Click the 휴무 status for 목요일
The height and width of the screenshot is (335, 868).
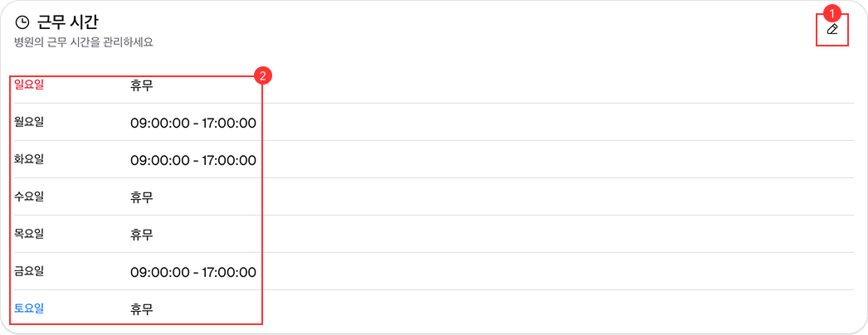[x=142, y=235]
